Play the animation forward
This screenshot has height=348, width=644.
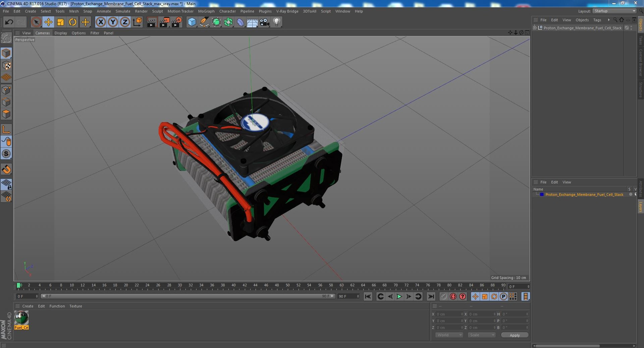coord(399,296)
